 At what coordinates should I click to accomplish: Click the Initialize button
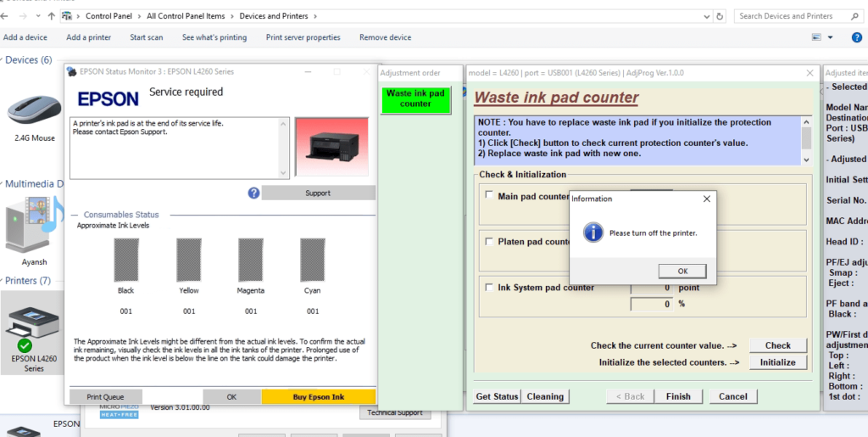(778, 362)
